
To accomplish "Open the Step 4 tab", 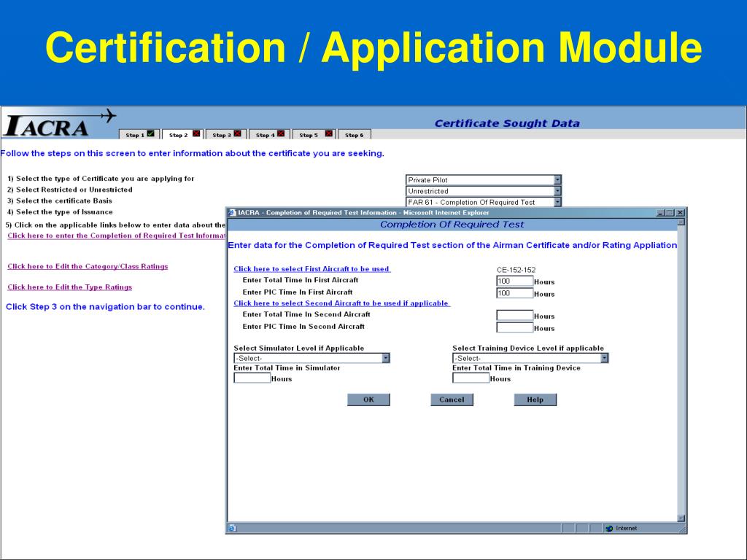I will (270, 135).
